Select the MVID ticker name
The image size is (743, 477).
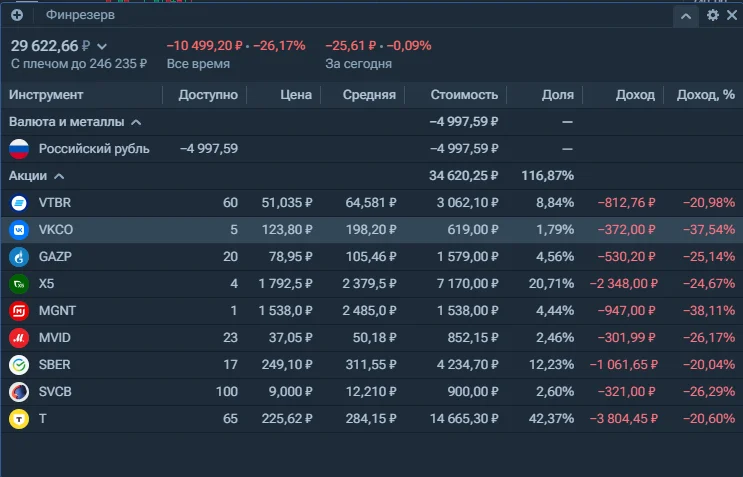[54, 338]
